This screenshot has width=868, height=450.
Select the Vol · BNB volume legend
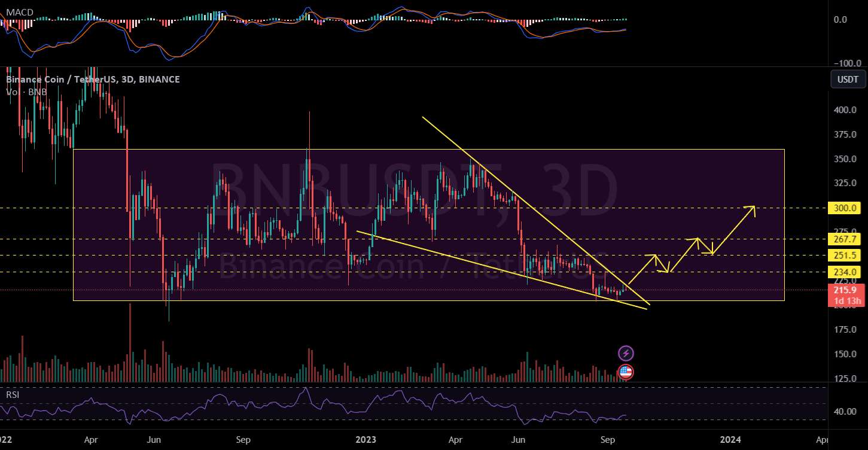[x=26, y=92]
